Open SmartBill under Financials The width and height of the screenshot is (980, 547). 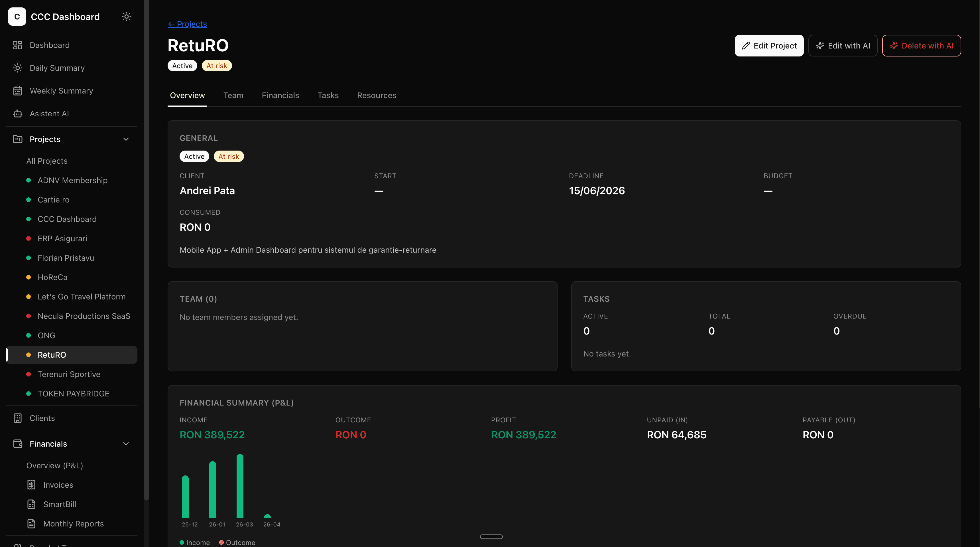click(72, 504)
